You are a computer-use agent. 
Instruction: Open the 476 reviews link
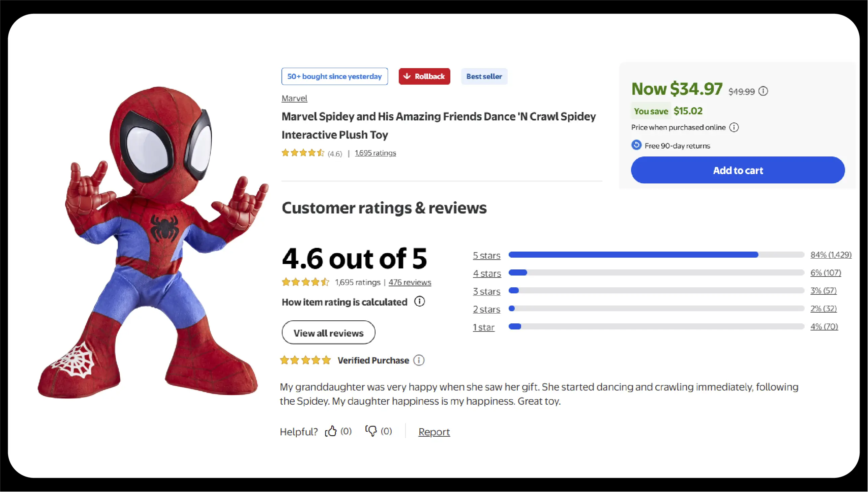point(410,282)
